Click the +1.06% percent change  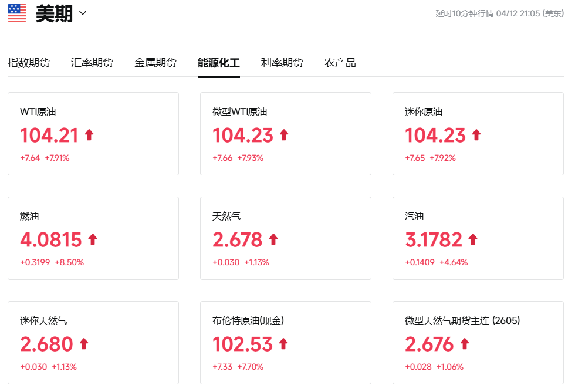point(451,367)
